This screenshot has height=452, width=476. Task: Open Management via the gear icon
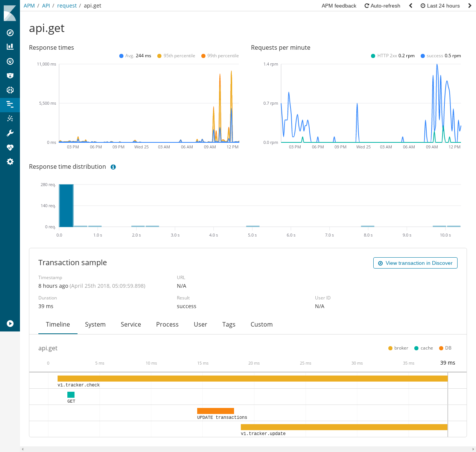[10, 162]
